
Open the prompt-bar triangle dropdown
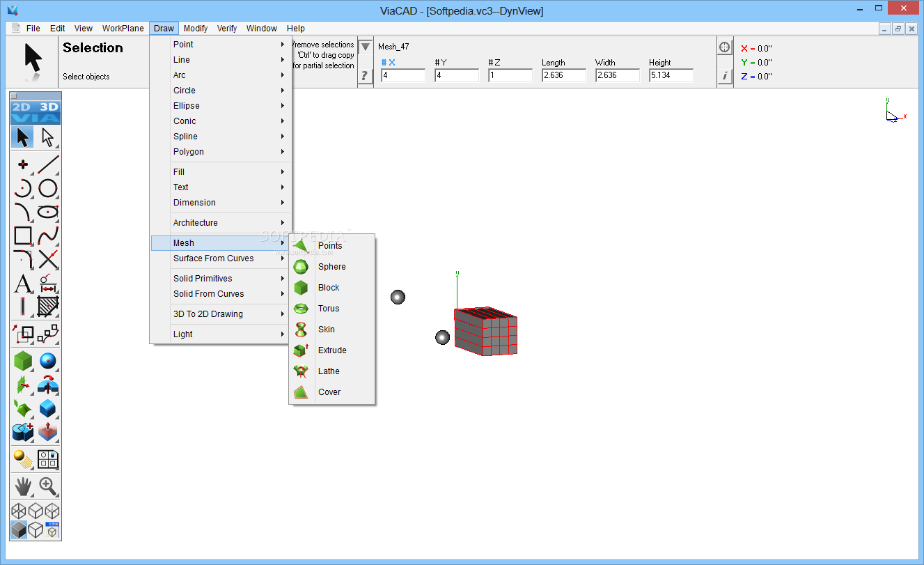pos(366,47)
